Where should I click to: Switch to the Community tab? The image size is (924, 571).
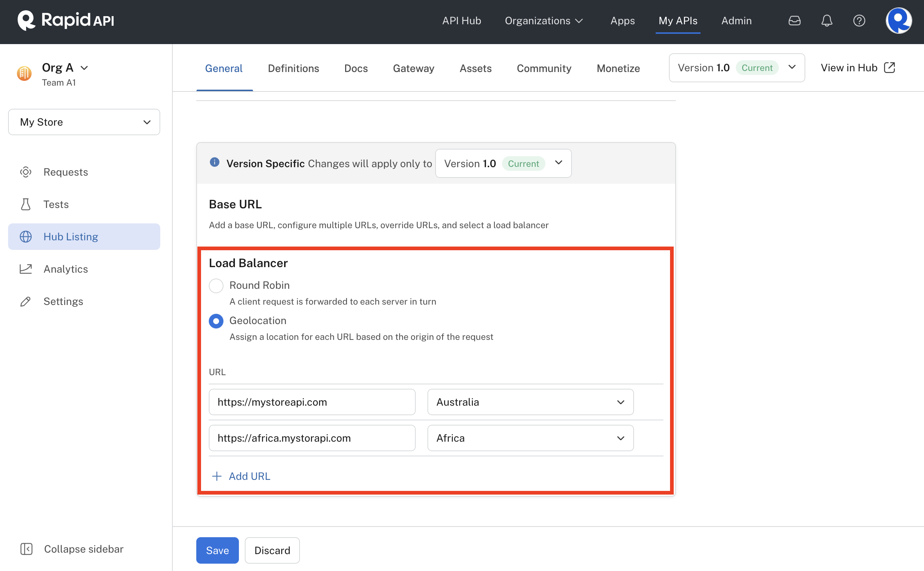(544, 68)
